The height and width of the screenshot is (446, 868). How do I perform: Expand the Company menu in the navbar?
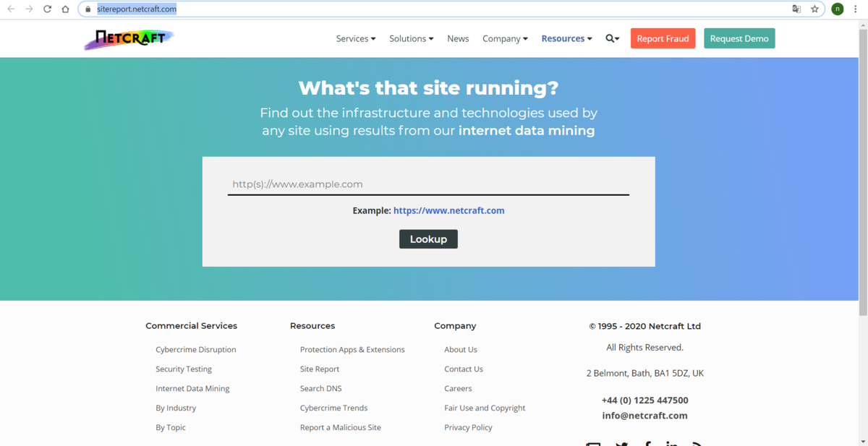[505, 38]
